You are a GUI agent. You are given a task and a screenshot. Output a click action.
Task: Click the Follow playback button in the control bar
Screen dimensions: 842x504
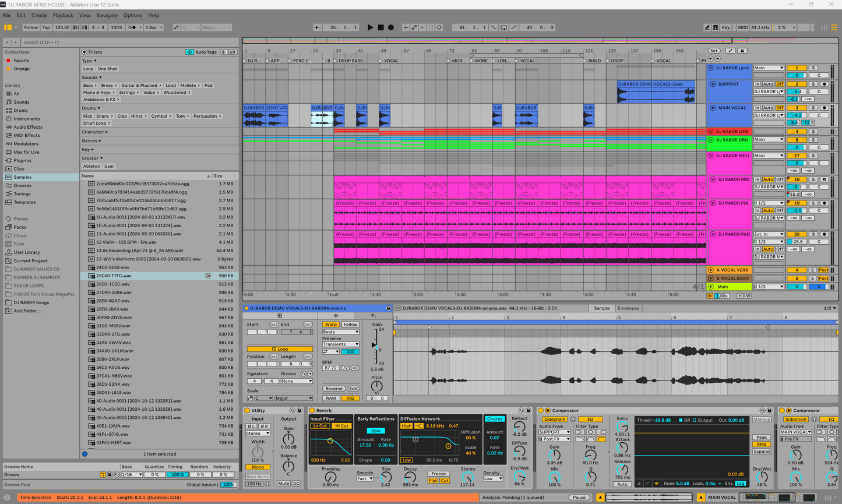point(31,27)
